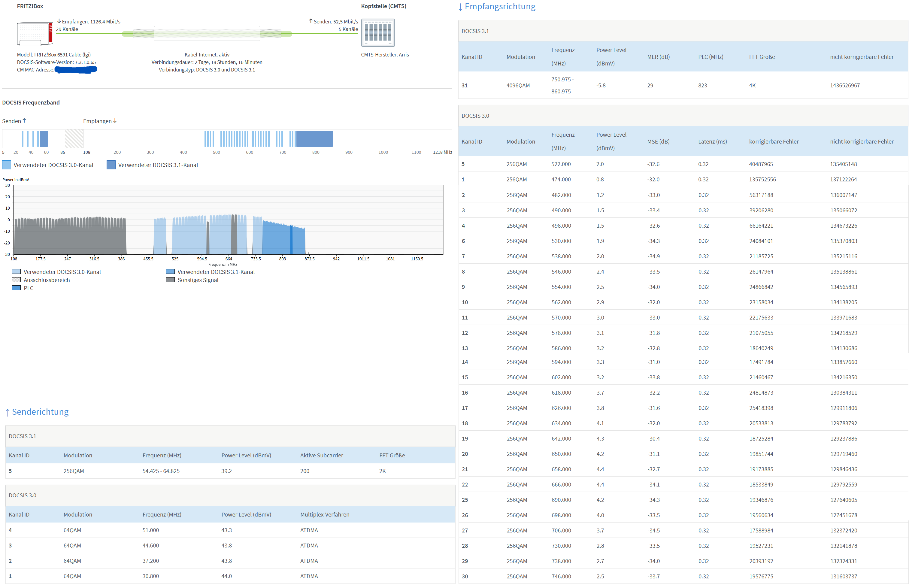
Task: Click the DOCSIS 3.0-Kanal light blue legend swatch
Action: (7, 165)
